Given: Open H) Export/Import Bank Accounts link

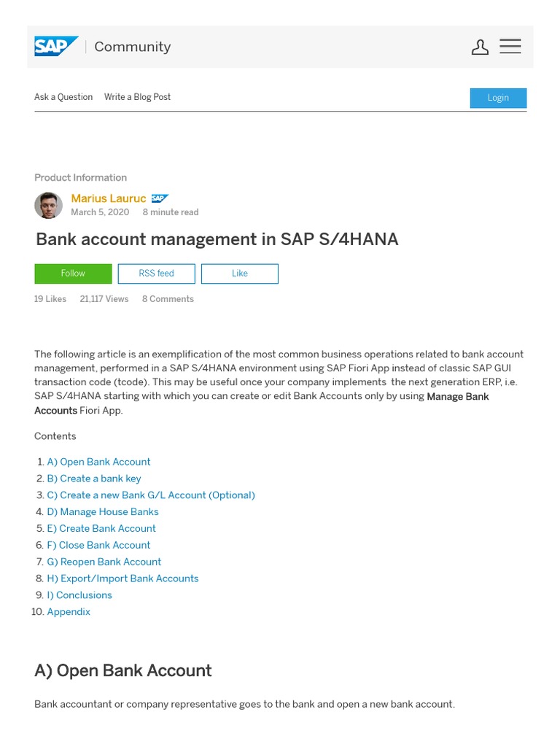Looking at the screenshot, I should [122, 578].
